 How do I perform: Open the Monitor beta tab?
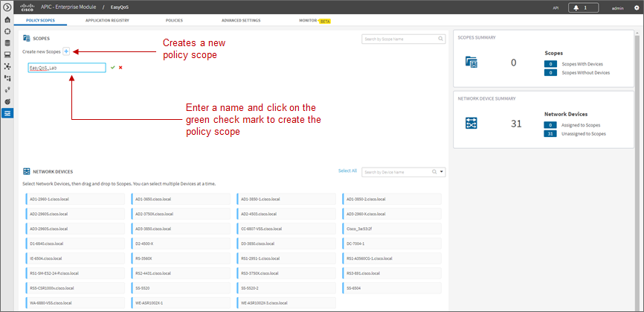[315, 20]
